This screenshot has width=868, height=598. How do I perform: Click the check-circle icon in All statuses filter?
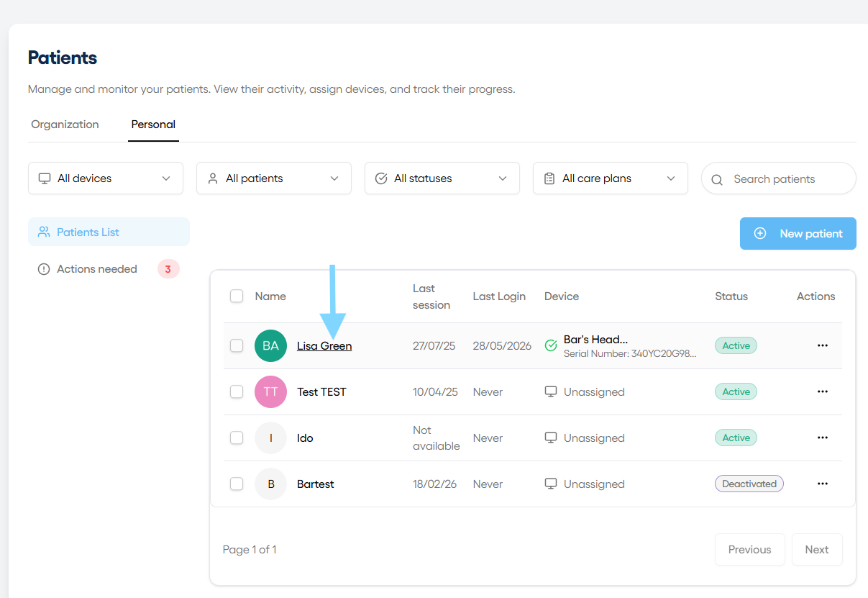pyautogui.click(x=381, y=178)
